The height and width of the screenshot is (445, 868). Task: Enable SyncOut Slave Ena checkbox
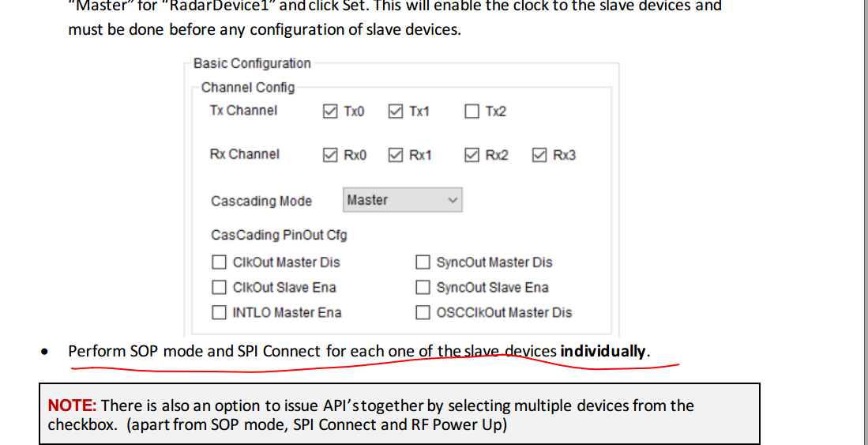423,287
